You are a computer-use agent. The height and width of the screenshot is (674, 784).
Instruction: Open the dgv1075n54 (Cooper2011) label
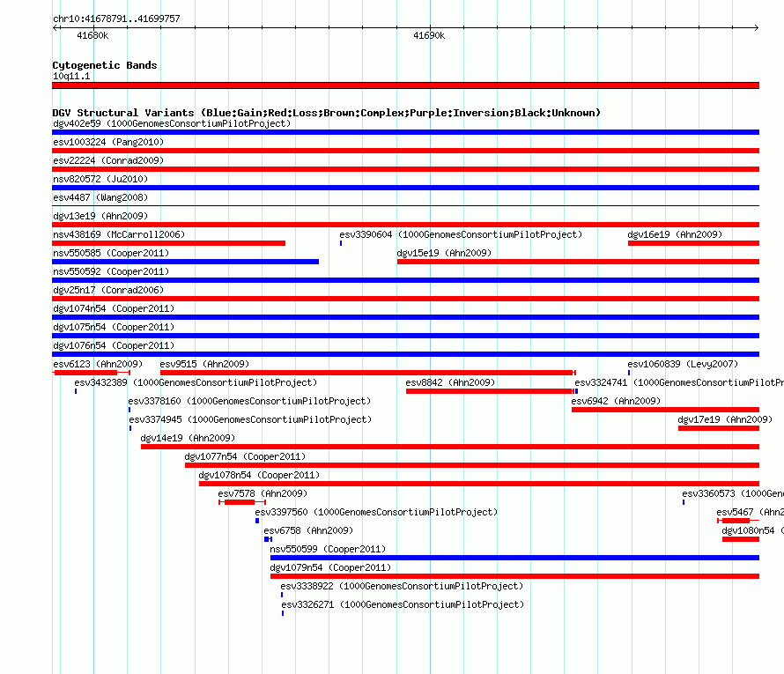point(114,327)
